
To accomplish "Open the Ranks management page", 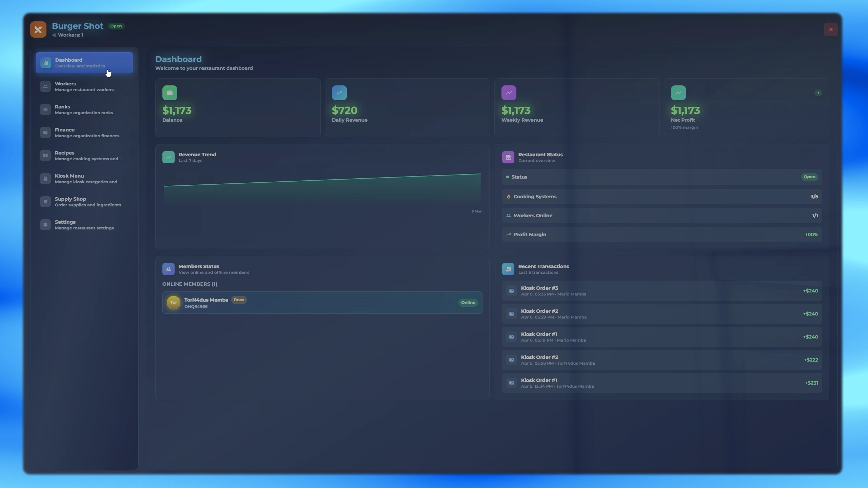I will point(84,109).
